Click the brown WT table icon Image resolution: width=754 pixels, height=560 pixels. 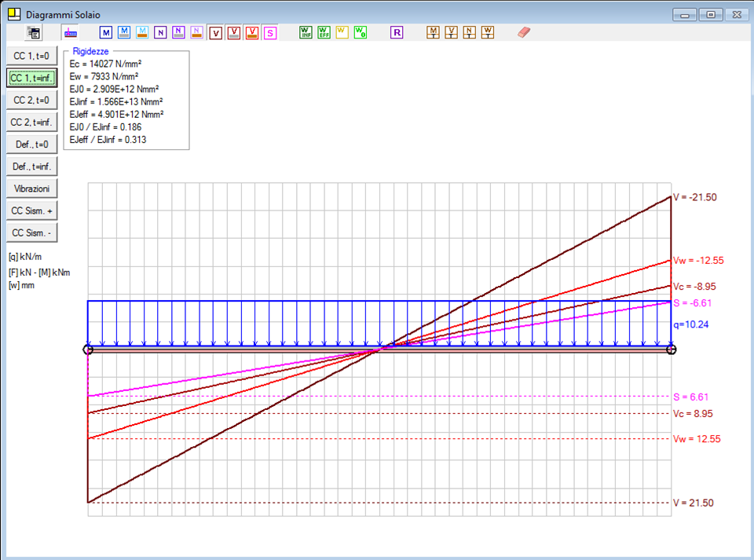coord(488,32)
